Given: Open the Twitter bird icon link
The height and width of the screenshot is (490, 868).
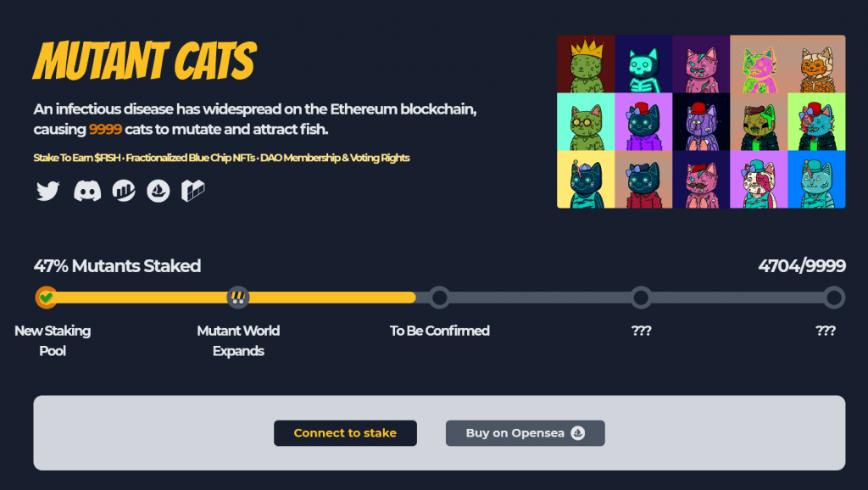Looking at the screenshot, I should pos(47,191).
